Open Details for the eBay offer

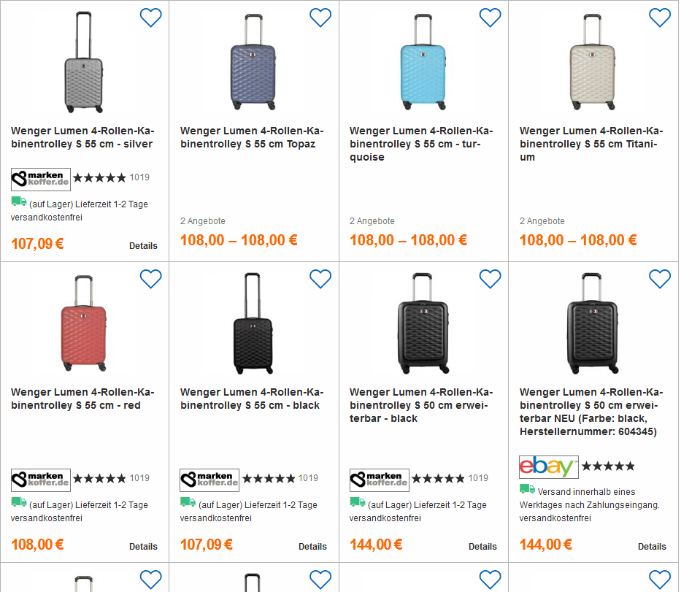(x=652, y=547)
